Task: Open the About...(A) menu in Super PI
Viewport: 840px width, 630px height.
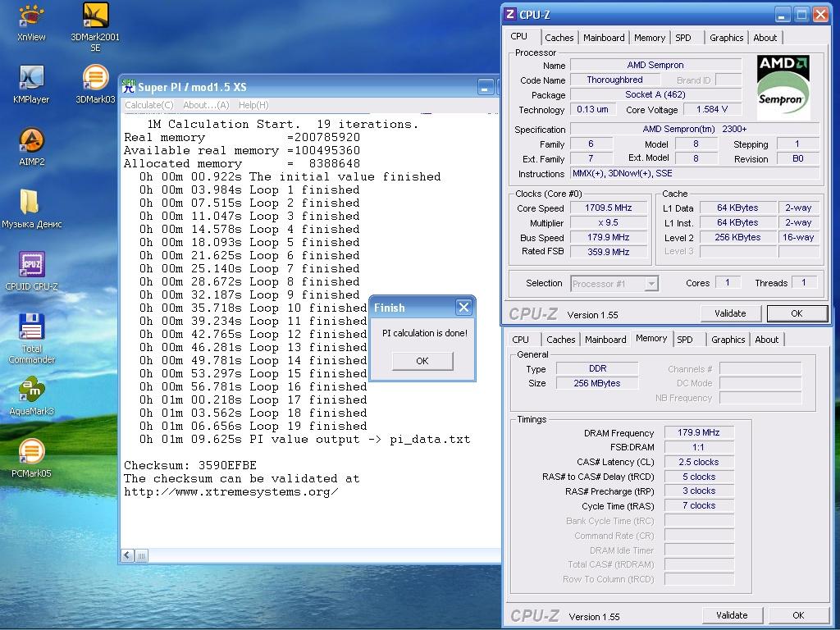Action: 206,105
